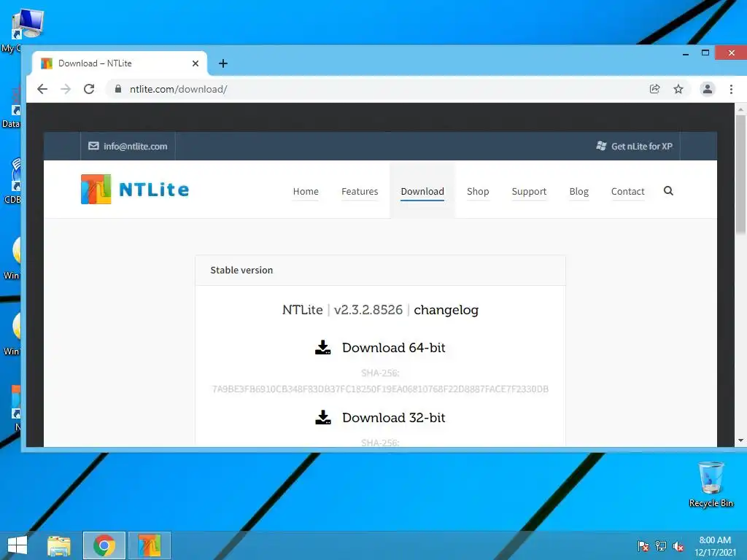Click the v2.3.2.8526 version text
This screenshot has width=747, height=560.
(368, 310)
